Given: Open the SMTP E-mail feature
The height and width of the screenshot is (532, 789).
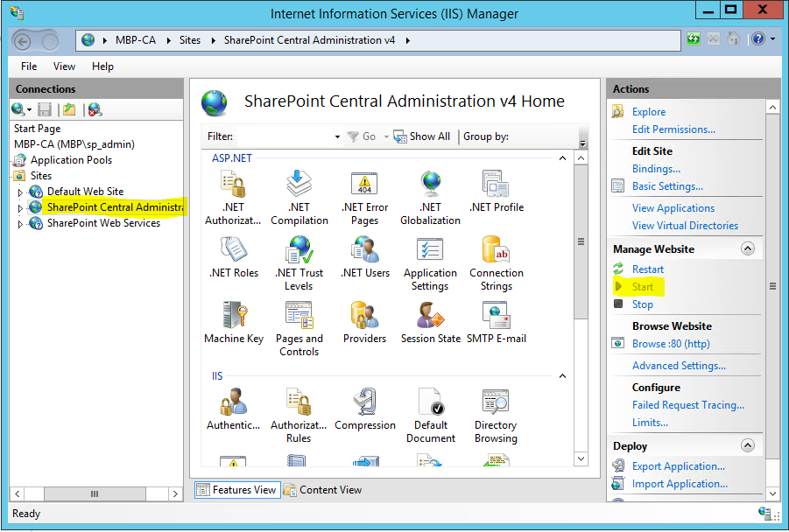Looking at the screenshot, I should (497, 323).
